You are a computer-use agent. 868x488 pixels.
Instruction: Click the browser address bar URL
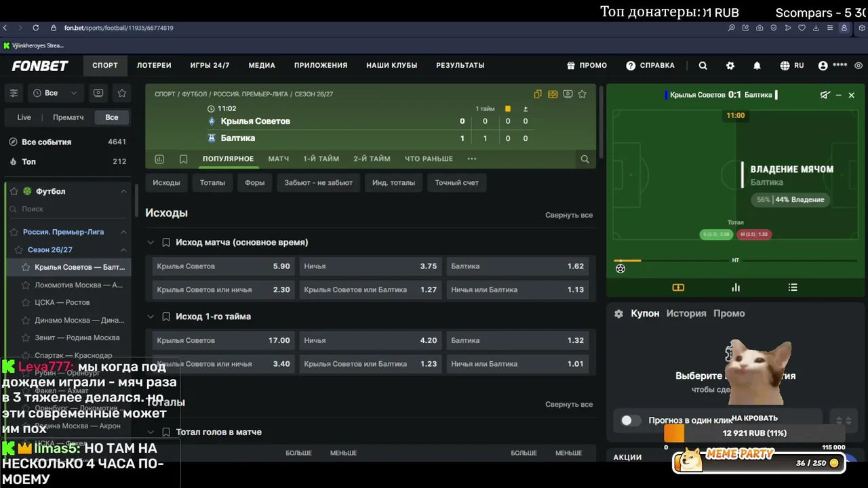(x=119, y=28)
